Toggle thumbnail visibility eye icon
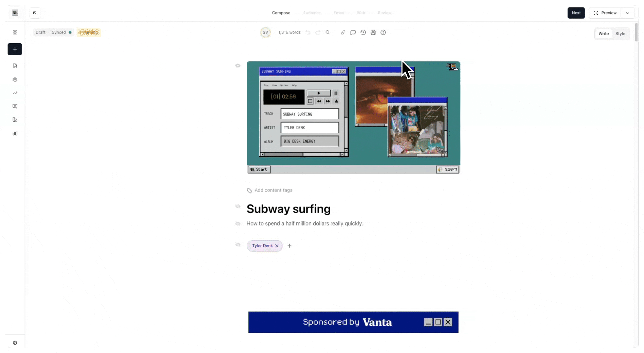This screenshot has width=644, height=353. (x=238, y=66)
